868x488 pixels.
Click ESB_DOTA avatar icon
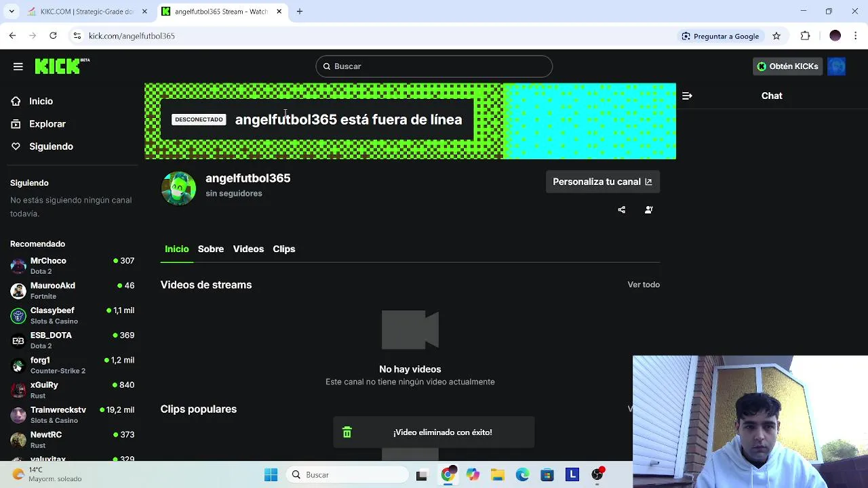pos(18,340)
